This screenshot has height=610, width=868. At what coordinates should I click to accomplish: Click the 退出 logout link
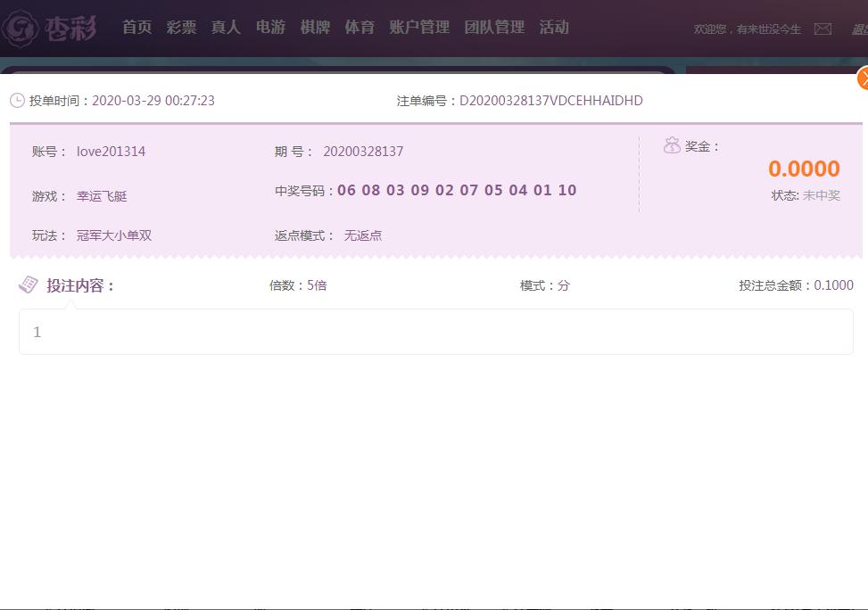[x=859, y=29]
